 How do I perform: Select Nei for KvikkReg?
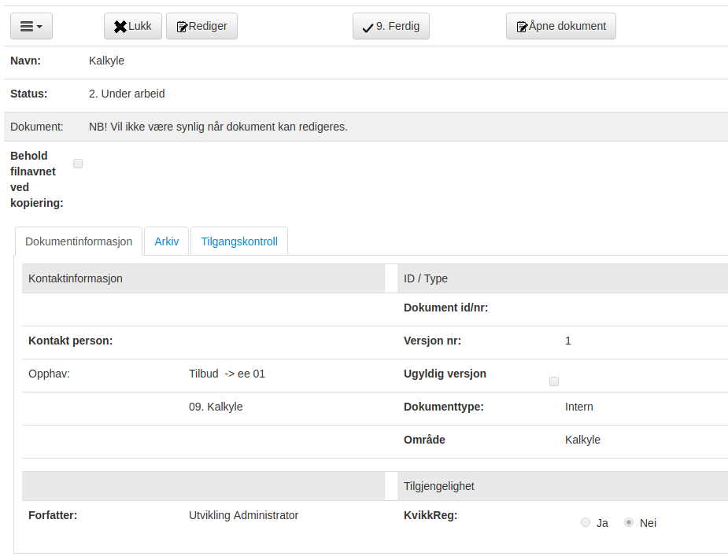629,522
